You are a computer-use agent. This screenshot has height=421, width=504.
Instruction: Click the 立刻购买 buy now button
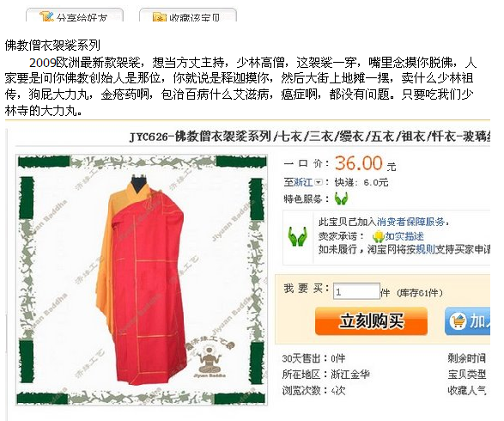tap(371, 321)
